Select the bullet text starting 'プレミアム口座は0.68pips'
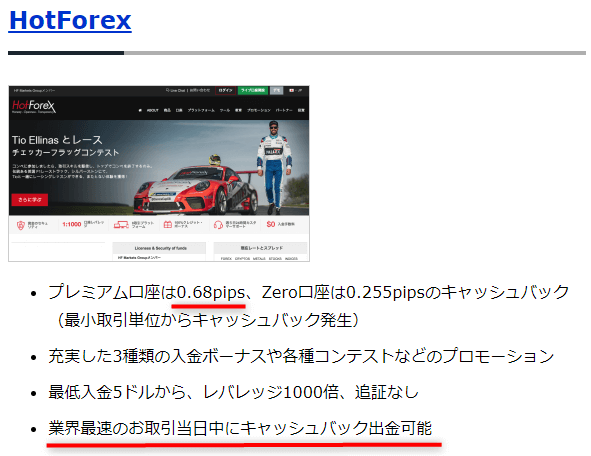This screenshot has height=456, width=591. point(308,292)
